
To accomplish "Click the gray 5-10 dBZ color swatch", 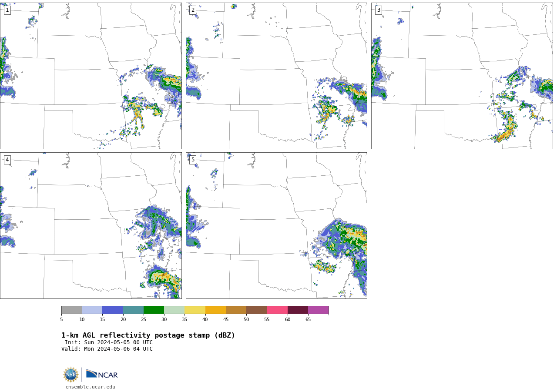I will [71, 310].
